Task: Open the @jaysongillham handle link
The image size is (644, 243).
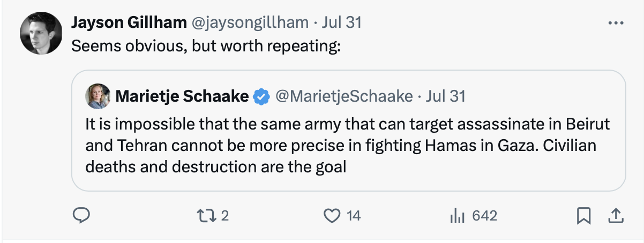Action: point(249,22)
